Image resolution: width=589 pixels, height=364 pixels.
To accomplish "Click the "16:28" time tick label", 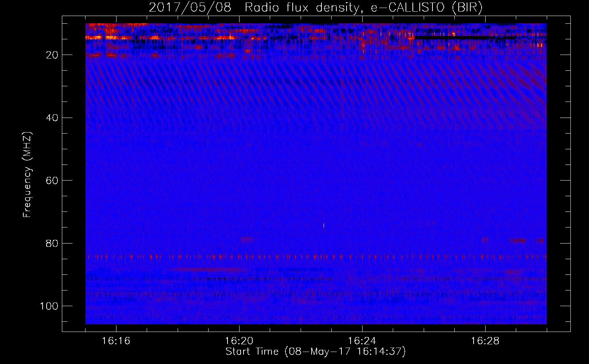I will click(485, 341).
